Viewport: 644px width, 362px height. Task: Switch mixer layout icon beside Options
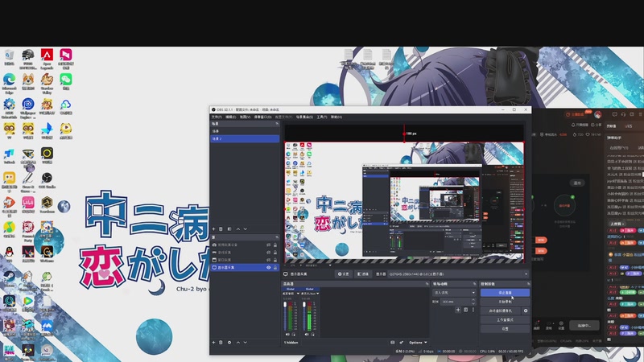pos(392,343)
